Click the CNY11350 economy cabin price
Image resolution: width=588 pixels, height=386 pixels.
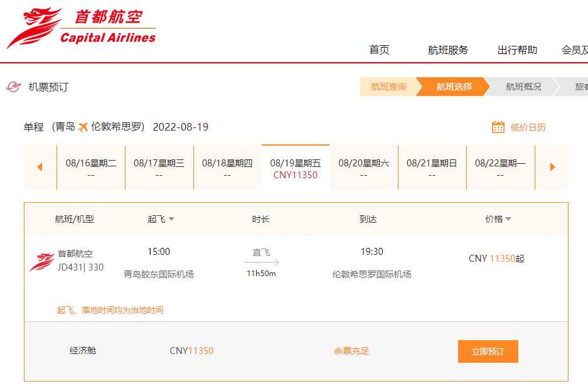click(x=191, y=351)
